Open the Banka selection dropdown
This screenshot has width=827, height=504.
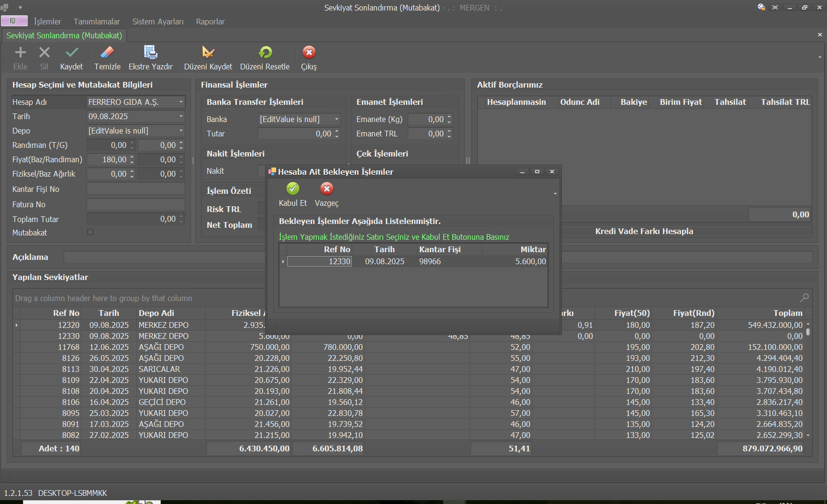point(336,119)
